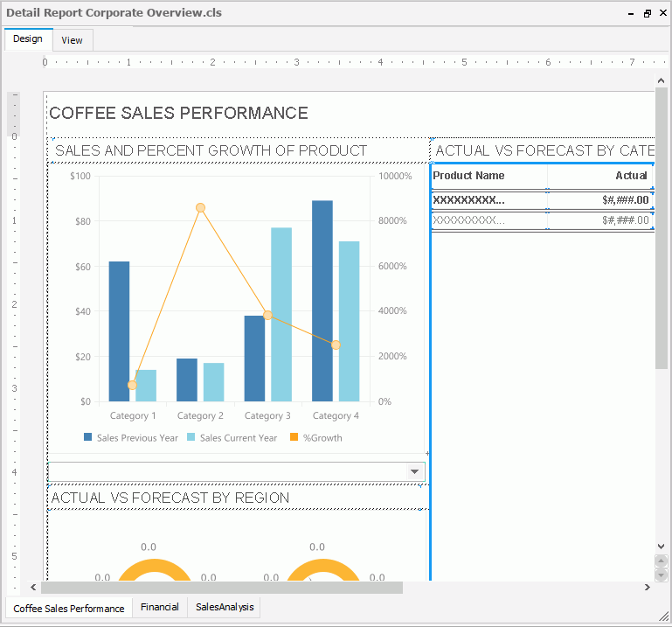This screenshot has width=672, height=627.
Task: Click horizontal scrollbar right arrow
Action: pos(647,588)
